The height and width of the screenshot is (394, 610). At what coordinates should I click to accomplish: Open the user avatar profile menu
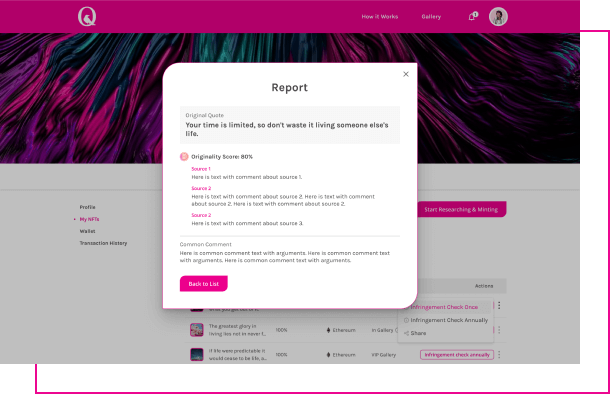pos(498,17)
